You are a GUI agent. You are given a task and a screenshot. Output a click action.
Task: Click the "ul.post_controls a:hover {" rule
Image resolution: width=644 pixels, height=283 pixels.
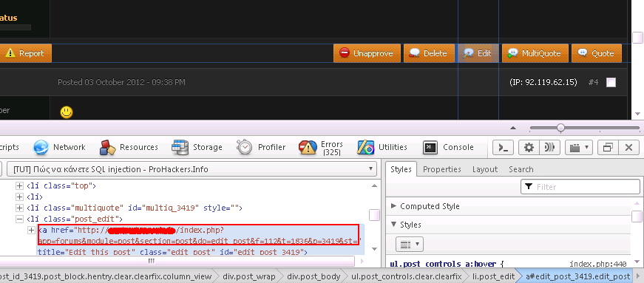pyautogui.click(x=447, y=264)
